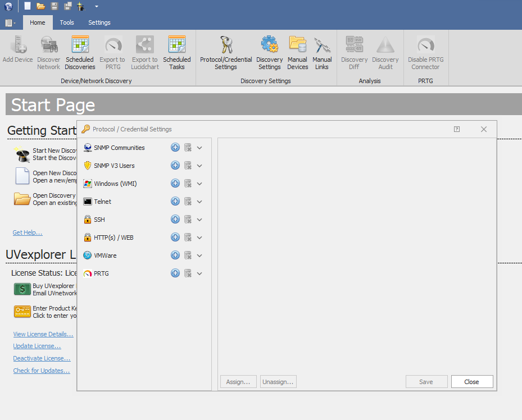Expand the VMWare section
Screen dimensions: 522x420
(x=199, y=255)
